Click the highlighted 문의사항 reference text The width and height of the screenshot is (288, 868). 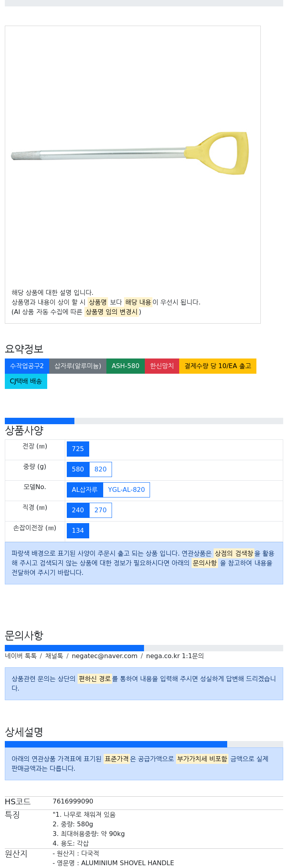pos(205,563)
